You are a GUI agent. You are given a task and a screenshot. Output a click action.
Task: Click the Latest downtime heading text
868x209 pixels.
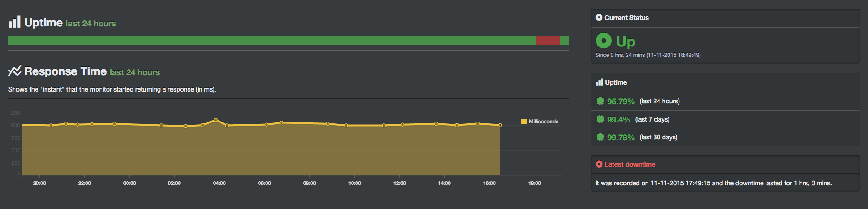pyautogui.click(x=630, y=164)
